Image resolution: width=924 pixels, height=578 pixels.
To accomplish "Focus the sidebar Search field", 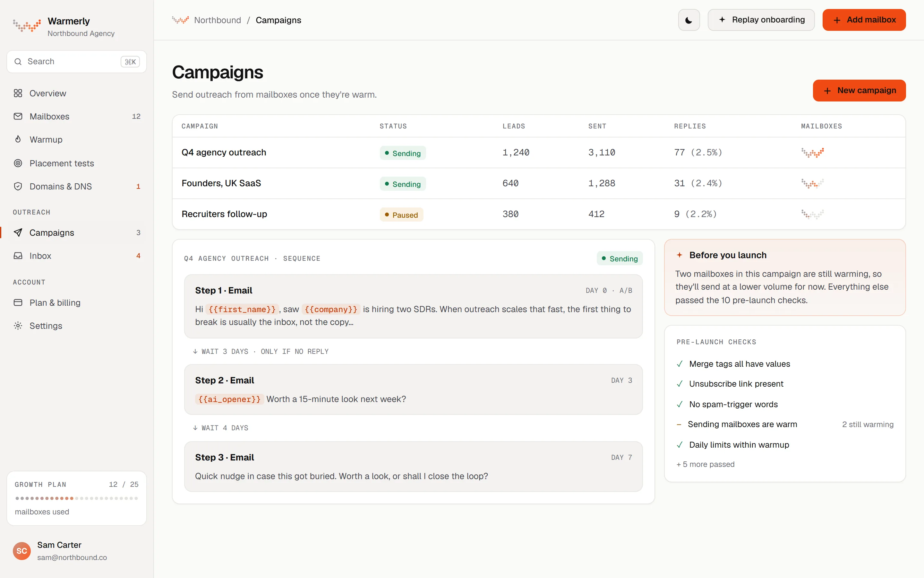I will pyautogui.click(x=77, y=62).
